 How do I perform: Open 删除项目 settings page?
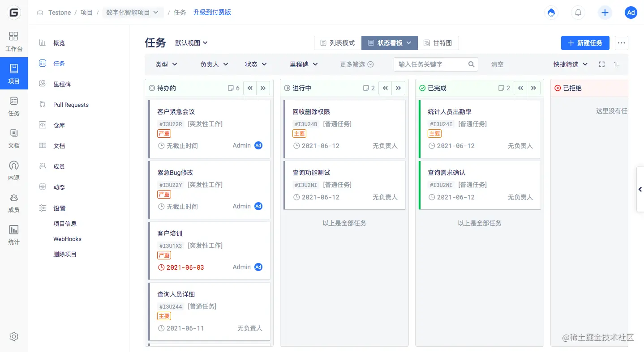point(65,254)
